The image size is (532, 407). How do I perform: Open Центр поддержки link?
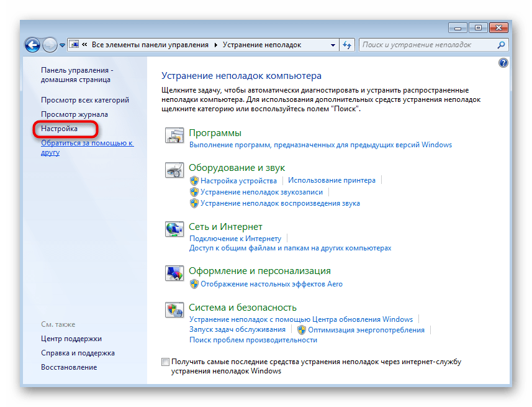coord(71,339)
